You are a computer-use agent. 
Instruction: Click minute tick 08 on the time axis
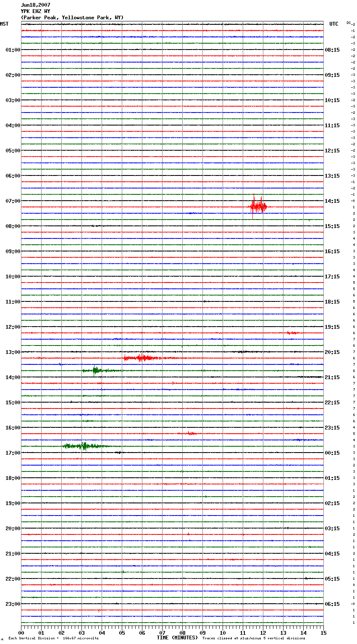click(182, 633)
